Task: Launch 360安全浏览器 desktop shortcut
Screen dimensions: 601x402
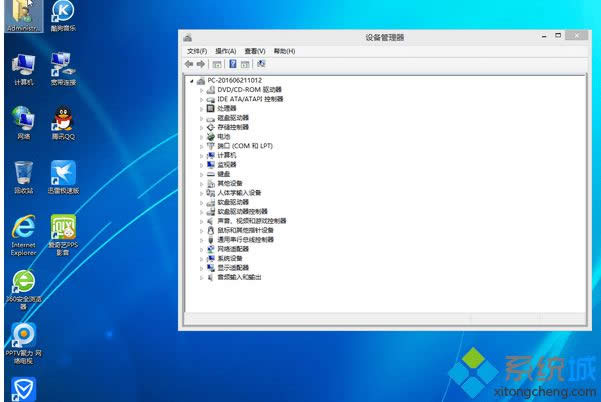Action: (24, 290)
